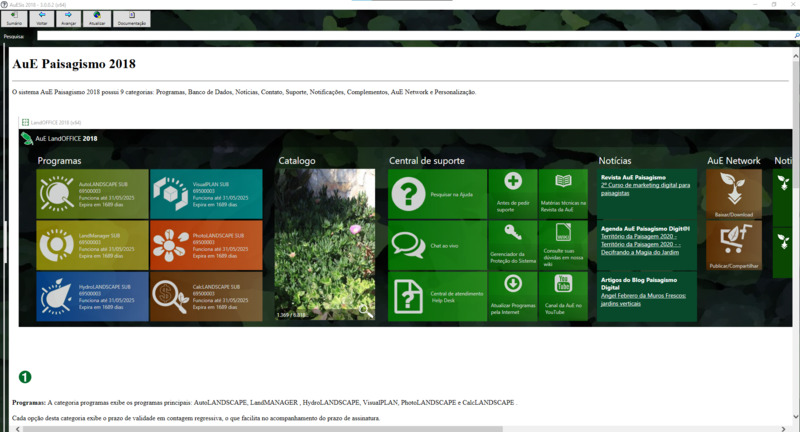Open the Documentação toolbar button
The image size is (800, 432).
coord(131,18)
